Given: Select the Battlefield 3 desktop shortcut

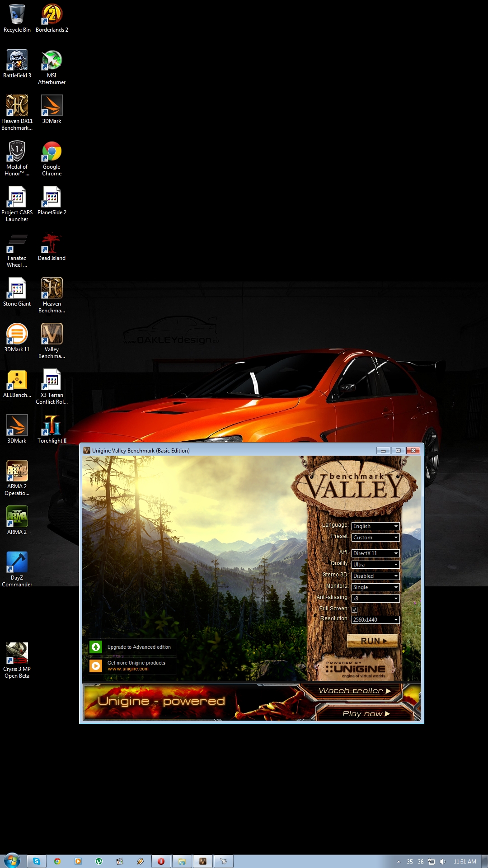Looking at the screenshot, I should (x=17, y=64).
